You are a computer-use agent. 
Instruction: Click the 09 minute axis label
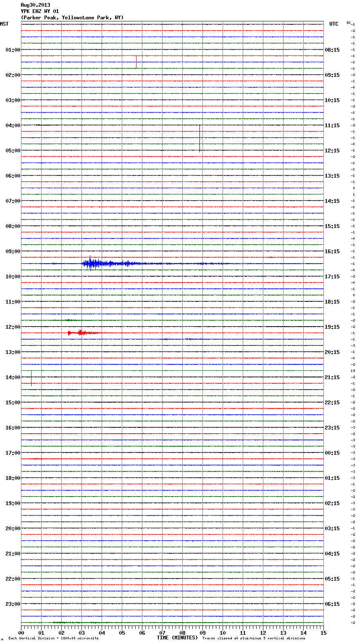tap(202, 633)
